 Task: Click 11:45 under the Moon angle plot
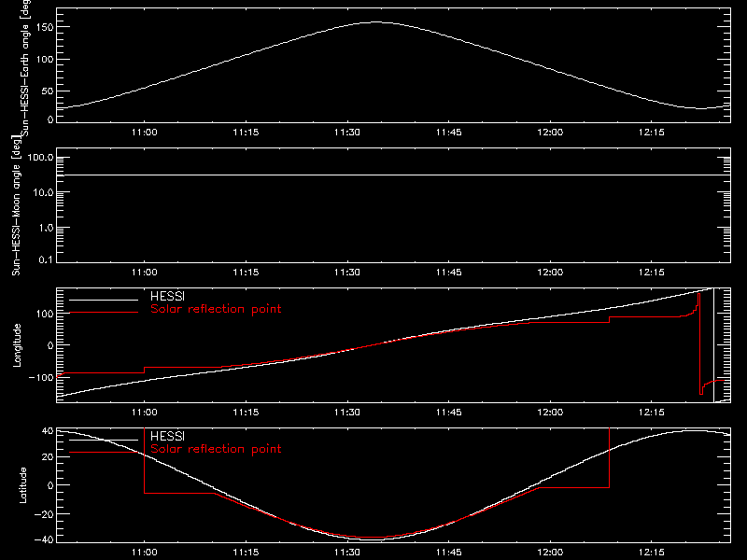click(x=449, y=272)
